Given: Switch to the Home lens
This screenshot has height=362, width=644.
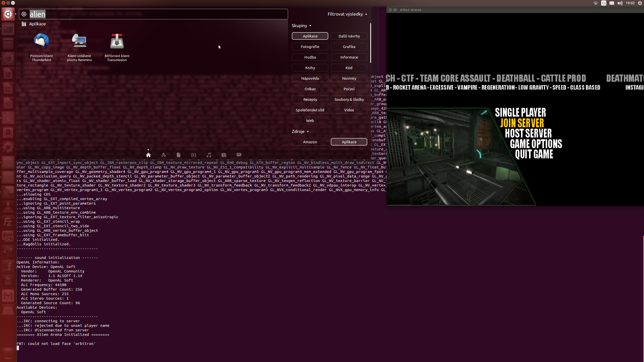Looking at the screenshot, I should (148, 155).
